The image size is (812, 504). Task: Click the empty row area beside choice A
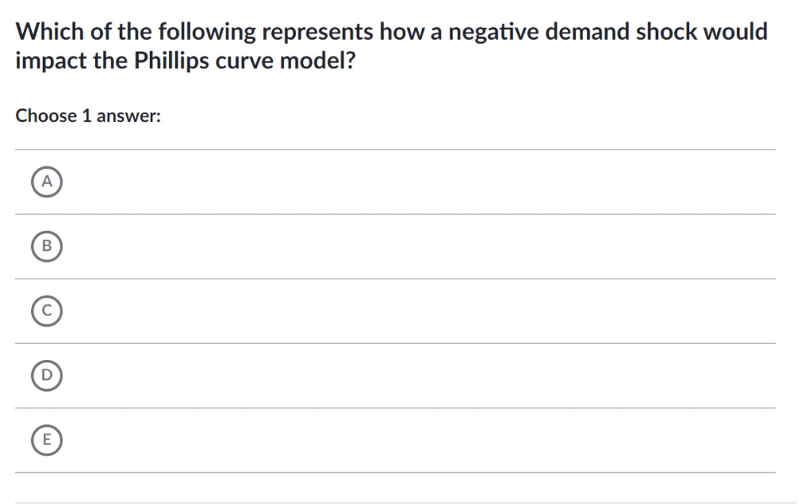tap(396, 182)
